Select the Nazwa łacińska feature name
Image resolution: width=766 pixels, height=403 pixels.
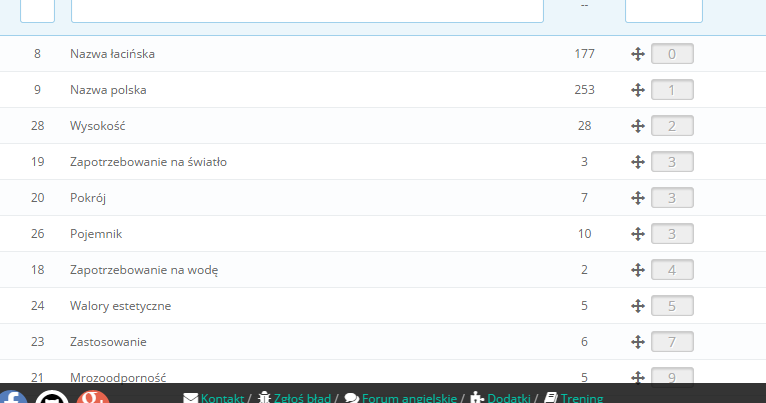click(x=112, y=54)
